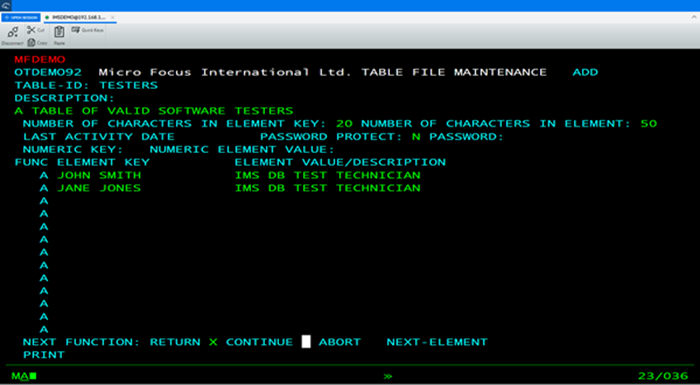
Task: Click the green connection status dot on tab
Action: tap(47, 17)
